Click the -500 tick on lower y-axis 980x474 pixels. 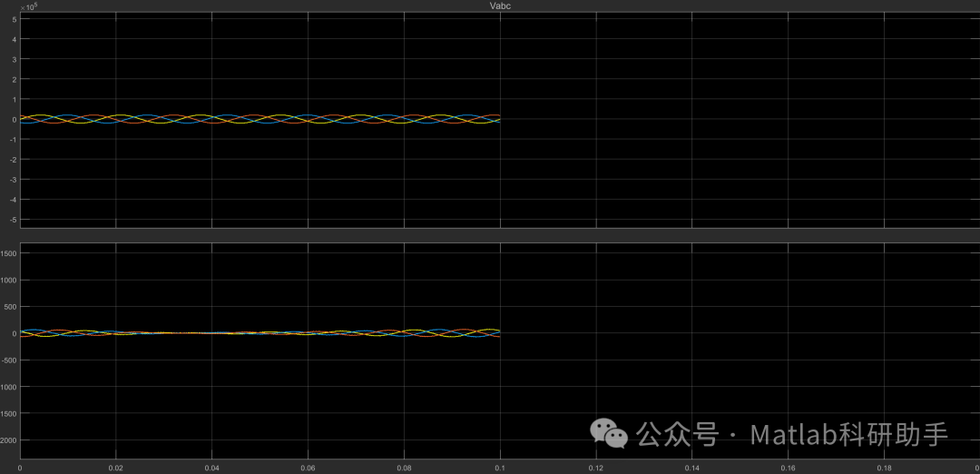(8, 360)
